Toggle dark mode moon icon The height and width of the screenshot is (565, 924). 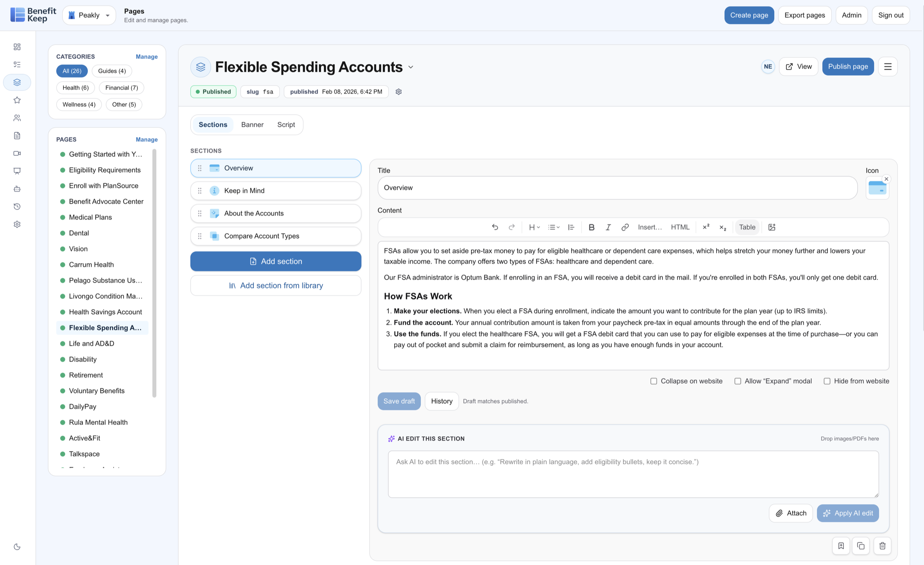click(17, 547)
